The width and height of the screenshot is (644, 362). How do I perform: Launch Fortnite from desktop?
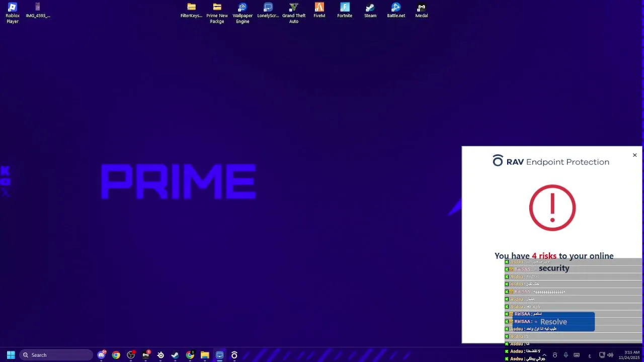click(345, 11)
